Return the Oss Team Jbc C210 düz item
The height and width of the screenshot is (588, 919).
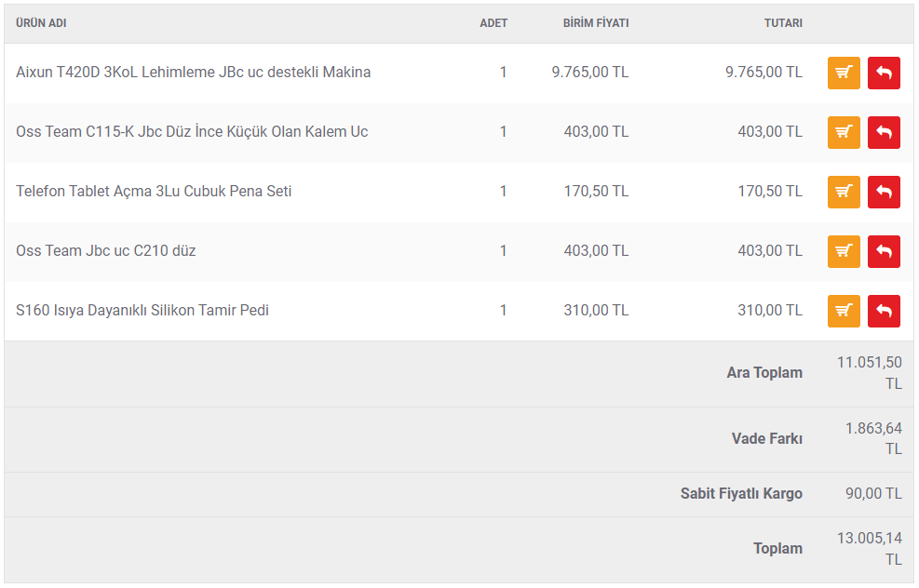884,251
